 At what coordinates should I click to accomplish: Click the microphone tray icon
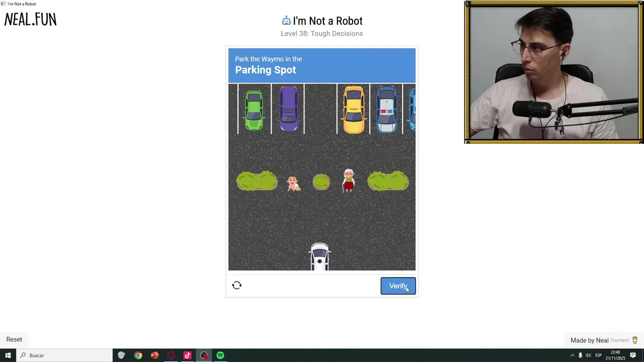pyautogui.click(x=580, y=355)
